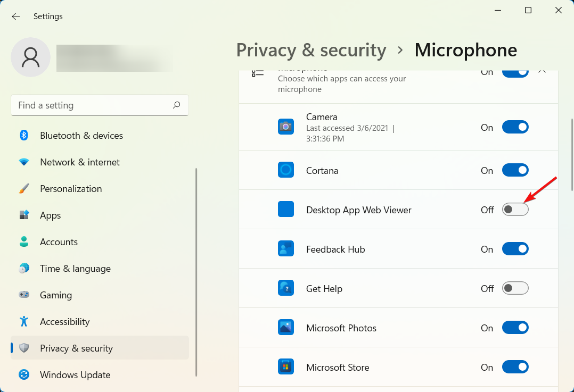The height and width of the screenshot is (392, 574).
Task: Click the Time & language globe icon
Action: pos(24,269)
